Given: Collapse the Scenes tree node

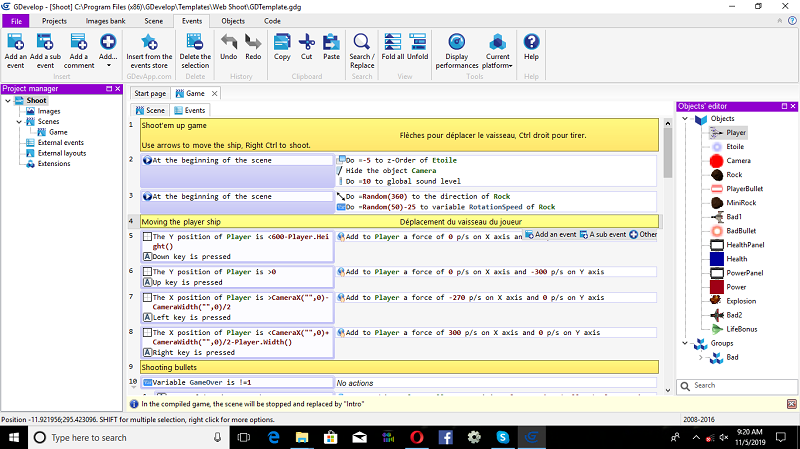Looking at the screenshot, I should [17, 121].
